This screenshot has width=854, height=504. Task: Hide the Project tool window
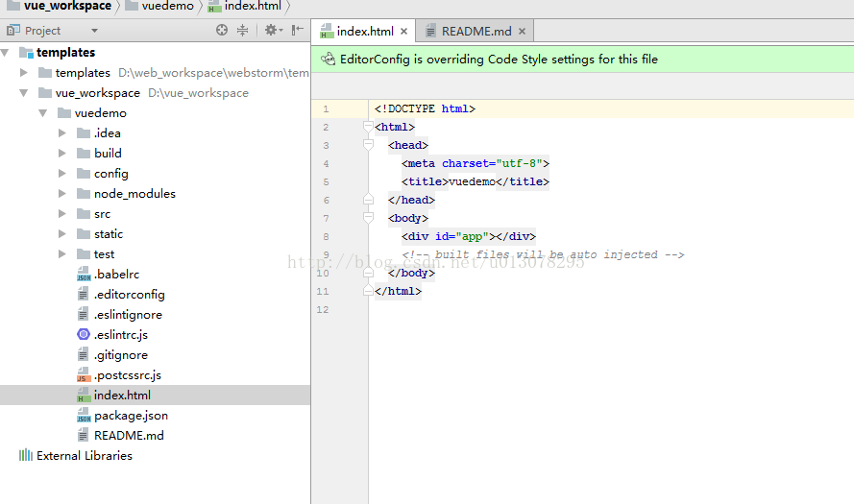pos(297,31)
